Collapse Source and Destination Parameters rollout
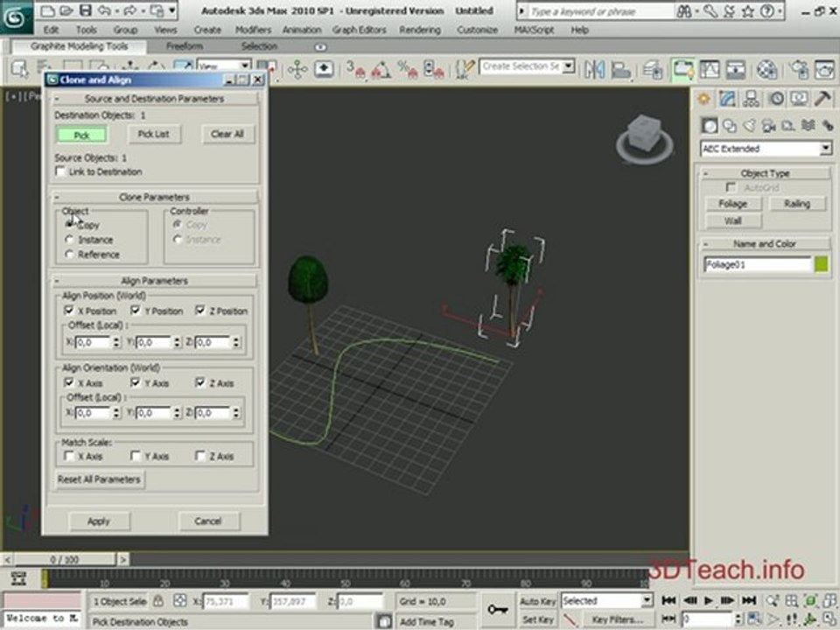The image size is (840, 630). click(x=154, y=99)
